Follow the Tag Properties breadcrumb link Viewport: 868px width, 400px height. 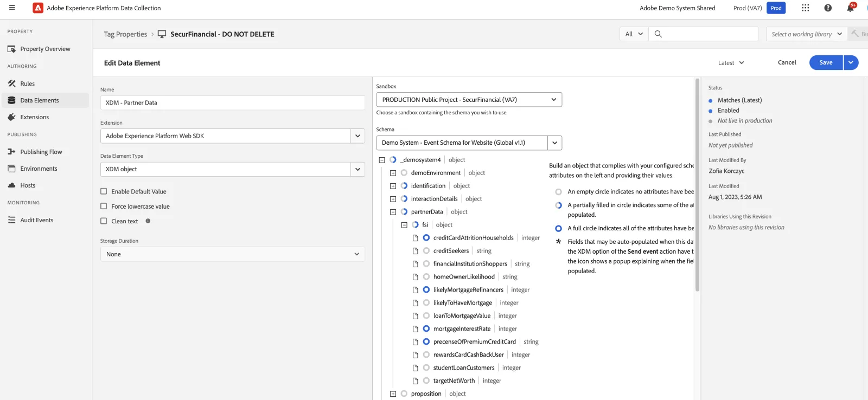125,34
